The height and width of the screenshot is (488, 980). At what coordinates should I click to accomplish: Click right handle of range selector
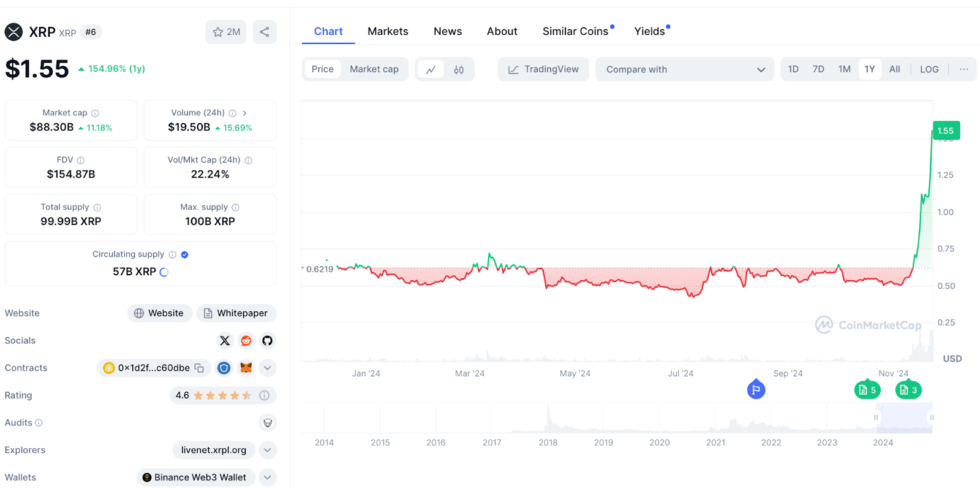(932, 417)
